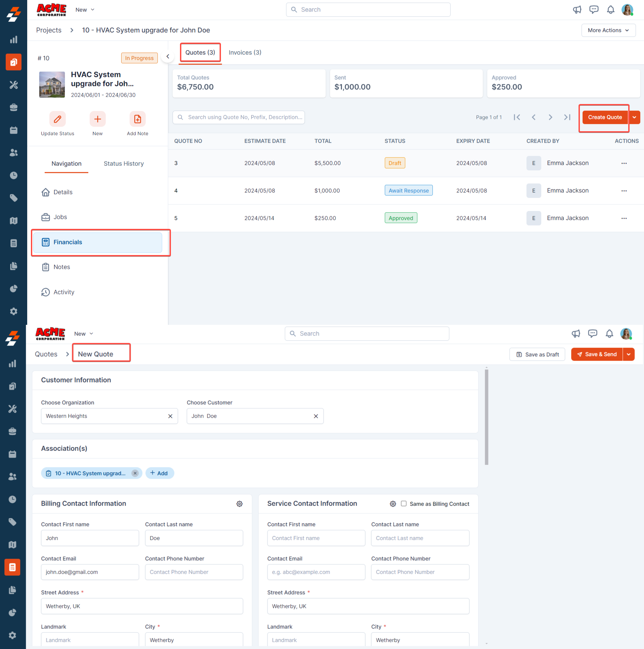Click the quote form vertical scrollbar
Screen dimensions: 644x649
pos(487,416)
